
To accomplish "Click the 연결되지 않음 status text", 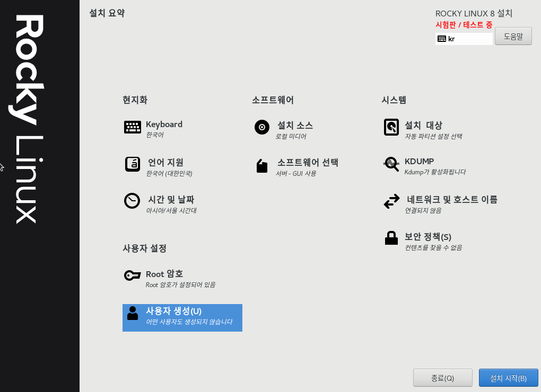I will [x=423, y=210].
